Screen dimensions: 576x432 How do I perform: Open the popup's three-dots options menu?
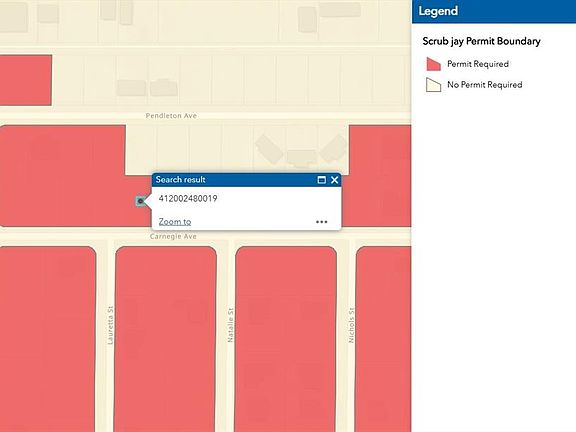coord(321,222)
